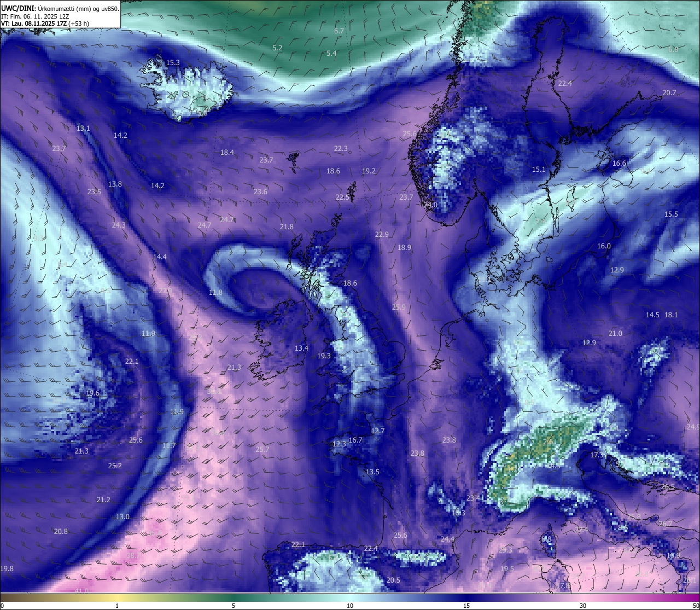Click the 22.9 value in the North Sea
700x610 pixels.
pyautogui.click(x=382, y=235)
